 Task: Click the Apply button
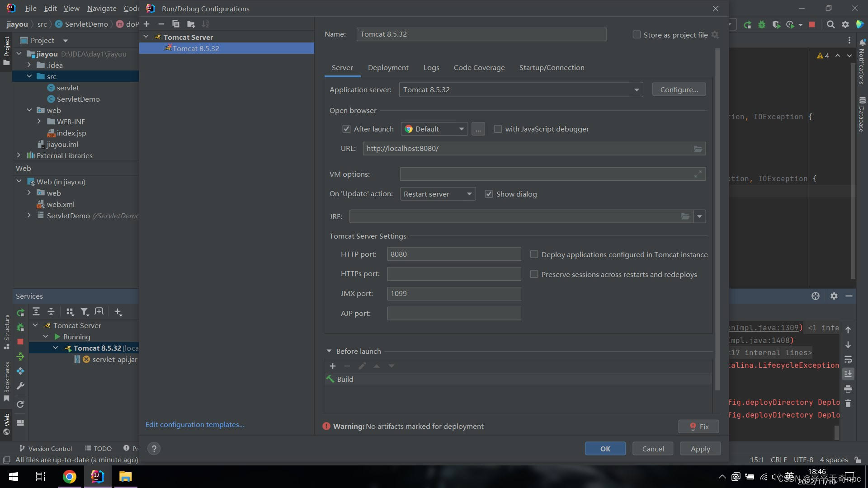tap(700, 449)
